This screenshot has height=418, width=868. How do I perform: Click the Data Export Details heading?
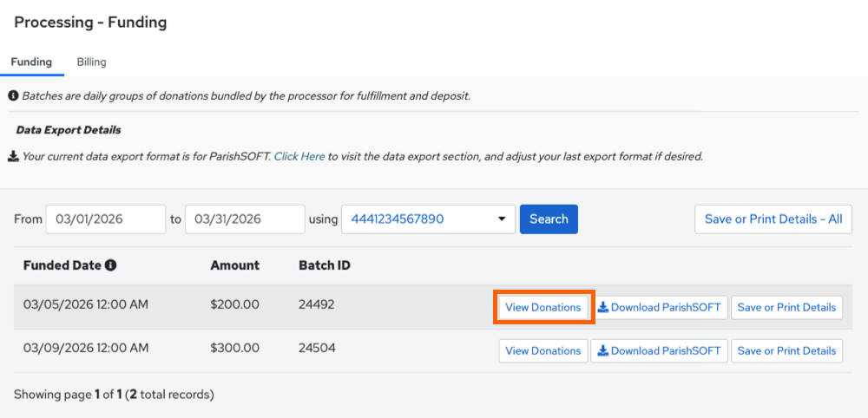click(69, 130)
